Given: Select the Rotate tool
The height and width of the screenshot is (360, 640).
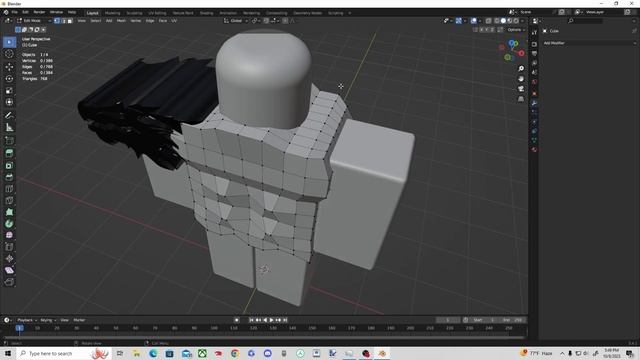Looking at the screenshot, I should tap(9, 78).
